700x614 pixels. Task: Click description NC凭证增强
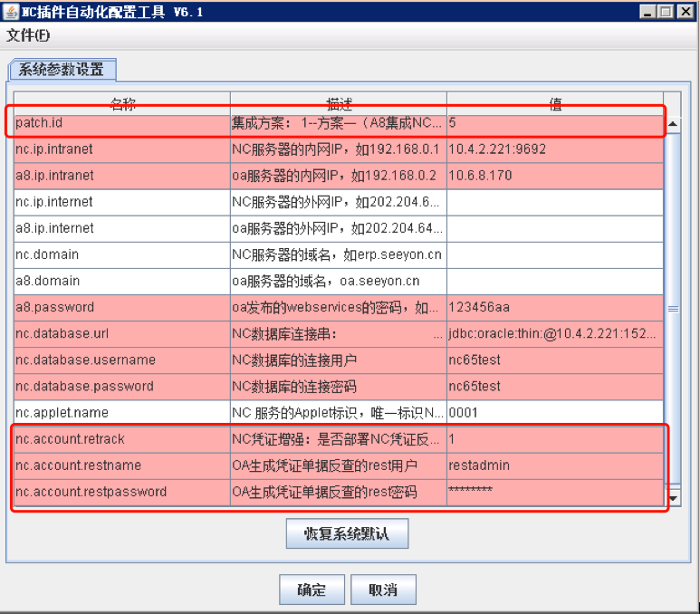point(339,439)
